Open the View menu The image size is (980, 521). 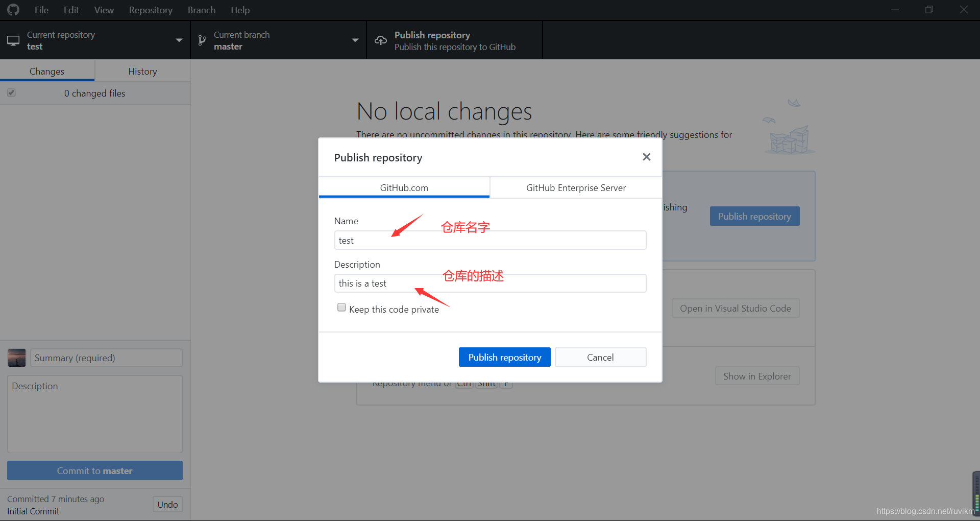[104, 10]
